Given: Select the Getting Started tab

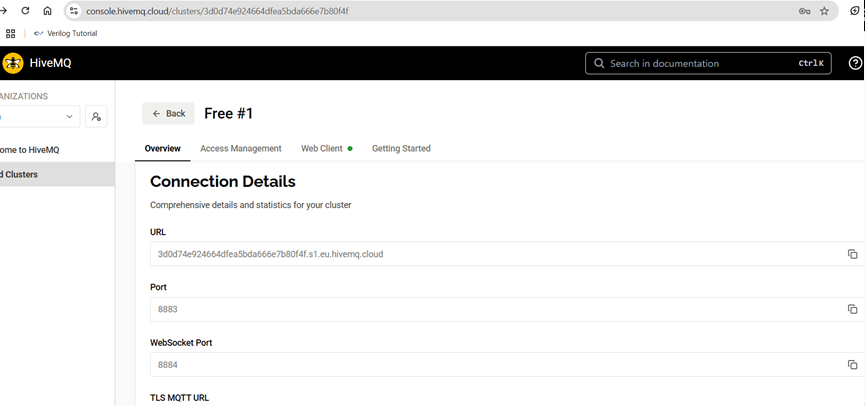Looking at the screenshot, I should (401, 148).
